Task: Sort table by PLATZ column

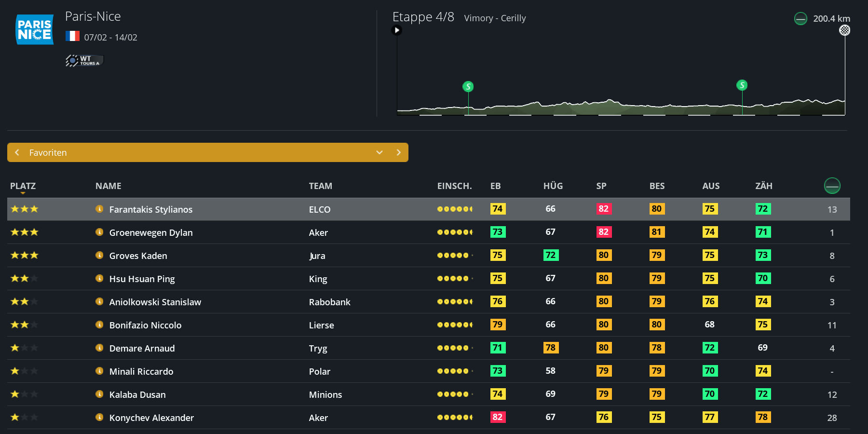Action: point(23,186)
